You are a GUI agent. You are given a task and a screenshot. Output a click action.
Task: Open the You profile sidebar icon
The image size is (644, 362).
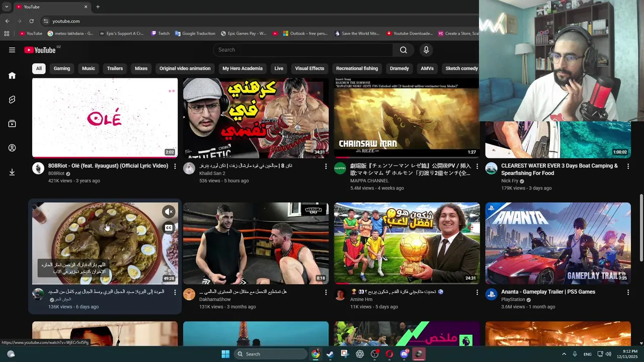(12, 148)
